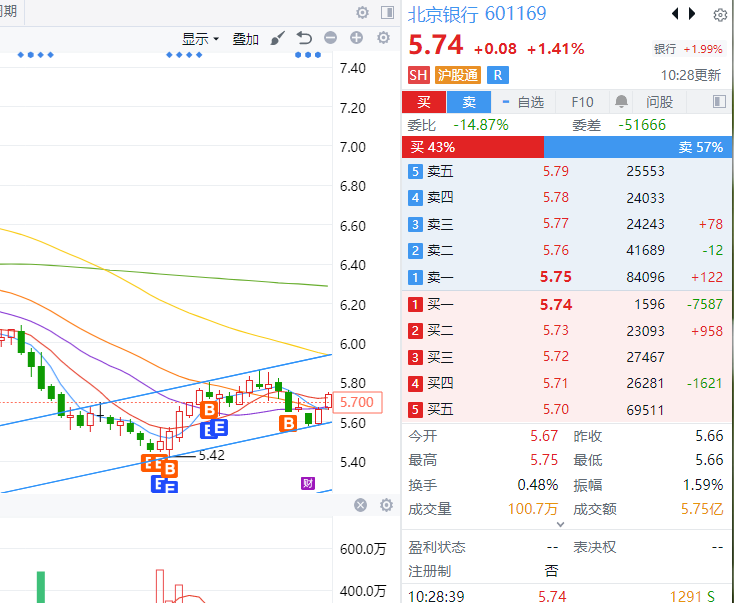
Task: Click the 叠加 overlay button
Action: click(x=246, y=39)
